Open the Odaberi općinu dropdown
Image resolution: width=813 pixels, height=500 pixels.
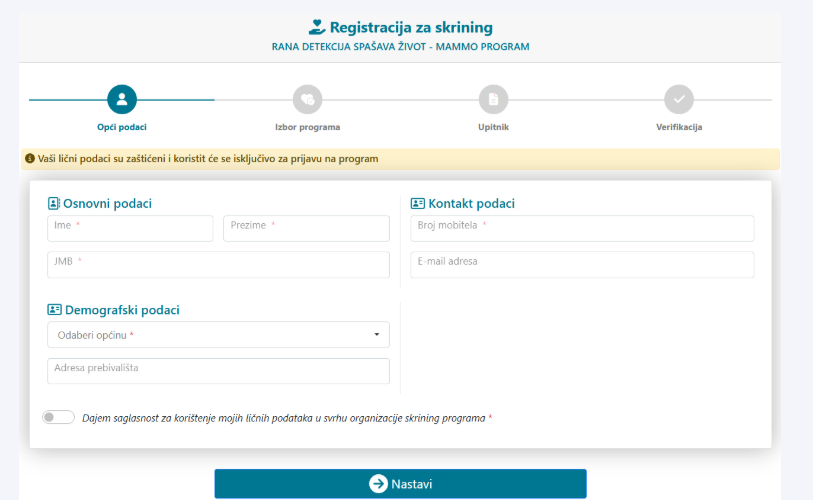(x=218, y=335)
